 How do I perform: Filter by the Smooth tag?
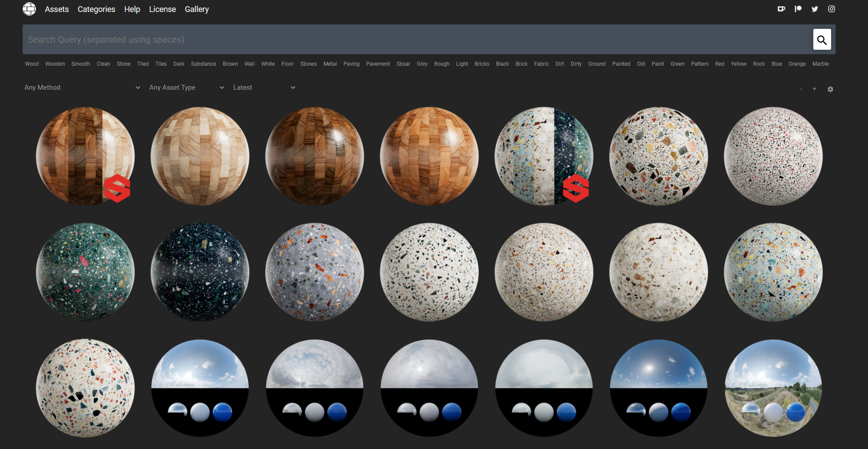point(81,64)
